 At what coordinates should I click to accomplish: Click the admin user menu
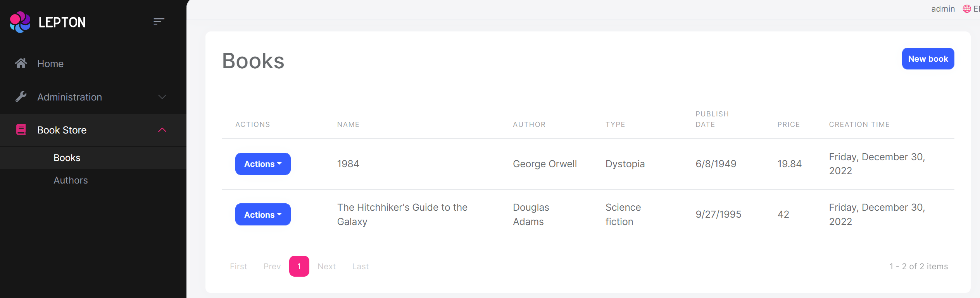943,9
